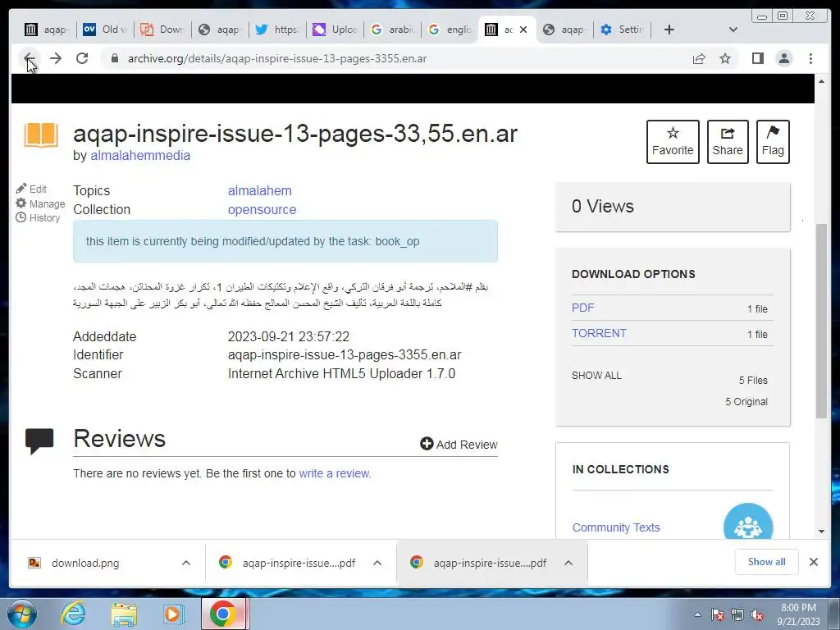Open the Chrome three-dot menu

coord(810,58)
